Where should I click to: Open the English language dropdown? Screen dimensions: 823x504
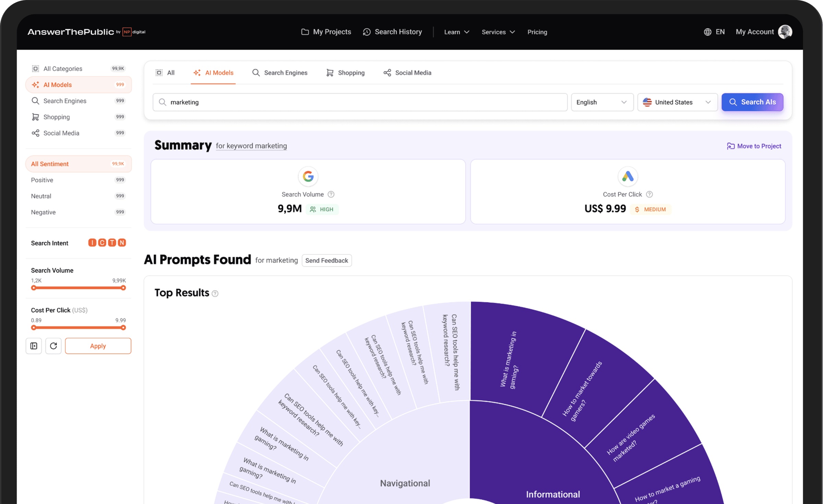(x=602, y=102)
